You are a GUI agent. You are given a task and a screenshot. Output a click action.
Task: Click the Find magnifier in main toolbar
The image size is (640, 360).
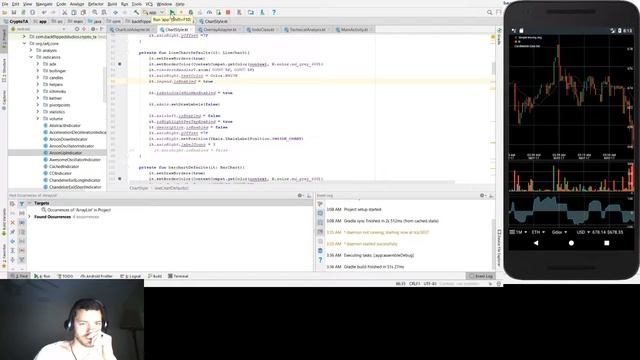pyautogui.click(x=95, y=12)
